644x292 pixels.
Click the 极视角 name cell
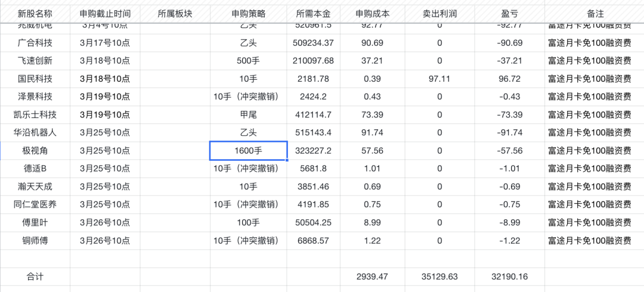coord(35,151)
